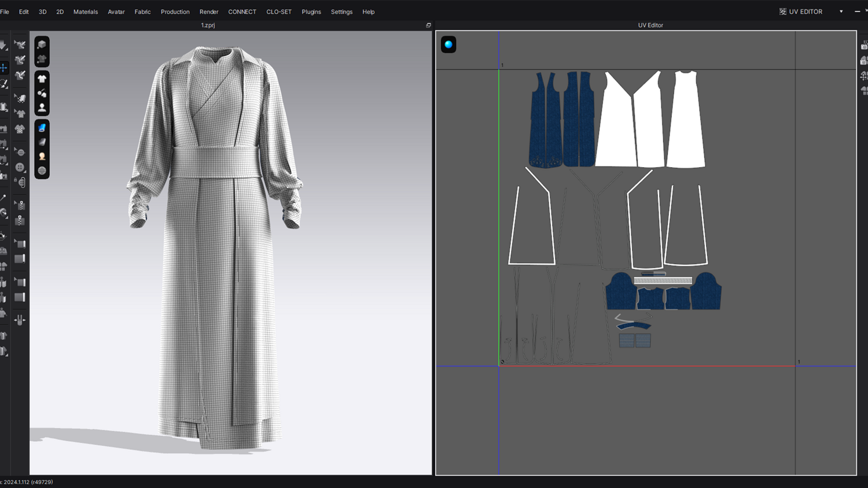Select the white sleeveless dress UV piece
868x488 pixels.
point(686,121)
